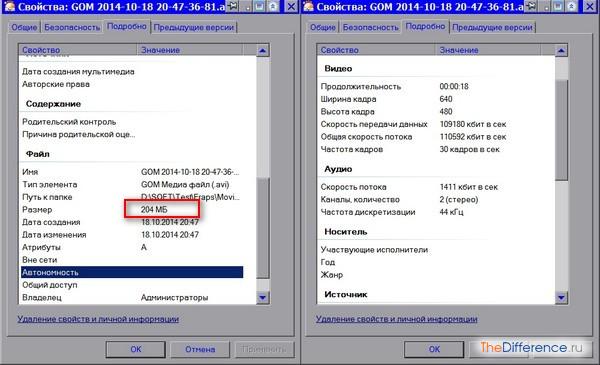Switch to Безопасность tab in right window

[x=370, y=28]
